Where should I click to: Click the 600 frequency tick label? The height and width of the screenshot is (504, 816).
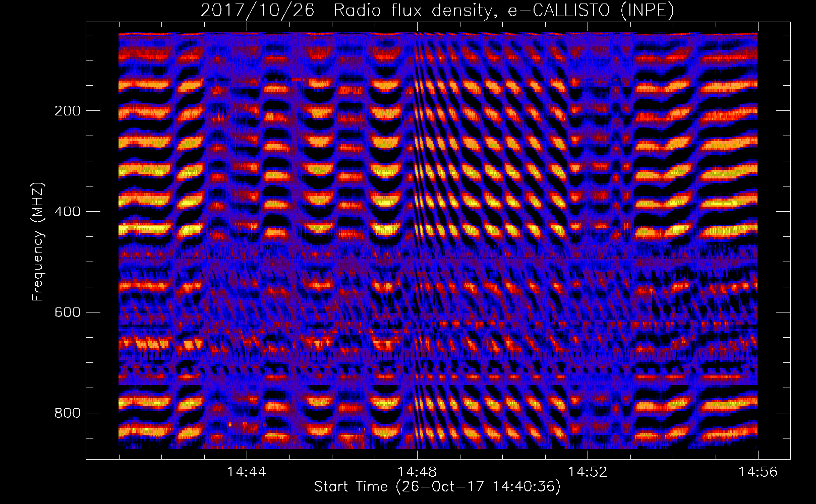pos(68,312)
